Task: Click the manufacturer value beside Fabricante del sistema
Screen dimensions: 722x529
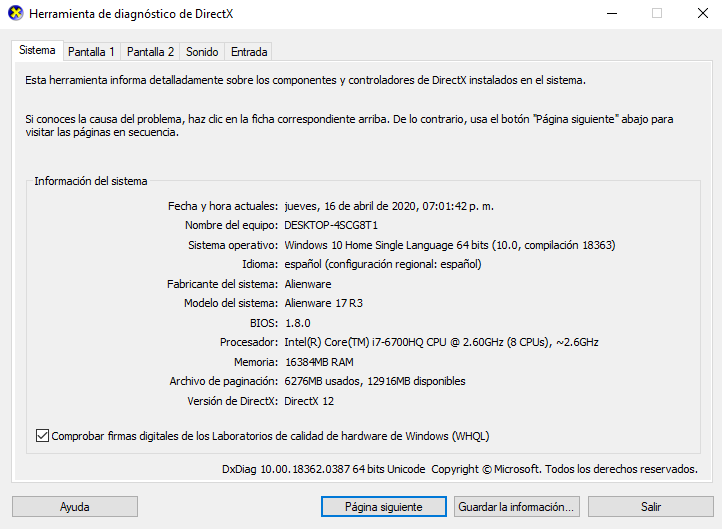Action: coord(308,284)
